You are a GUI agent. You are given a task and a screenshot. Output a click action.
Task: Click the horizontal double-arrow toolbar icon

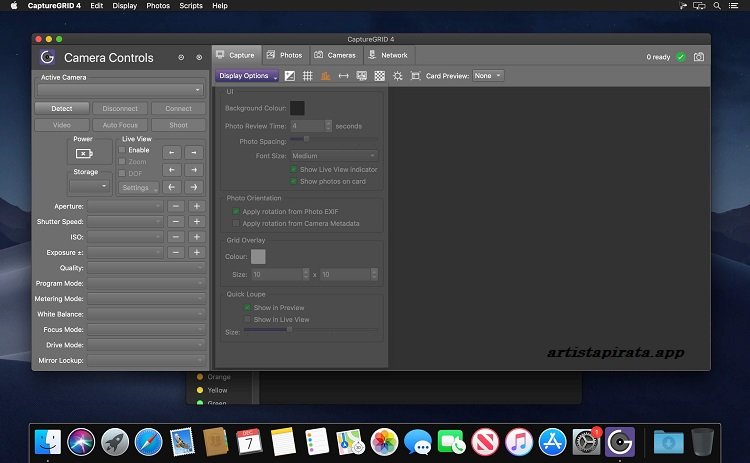[x=343, y=76]
